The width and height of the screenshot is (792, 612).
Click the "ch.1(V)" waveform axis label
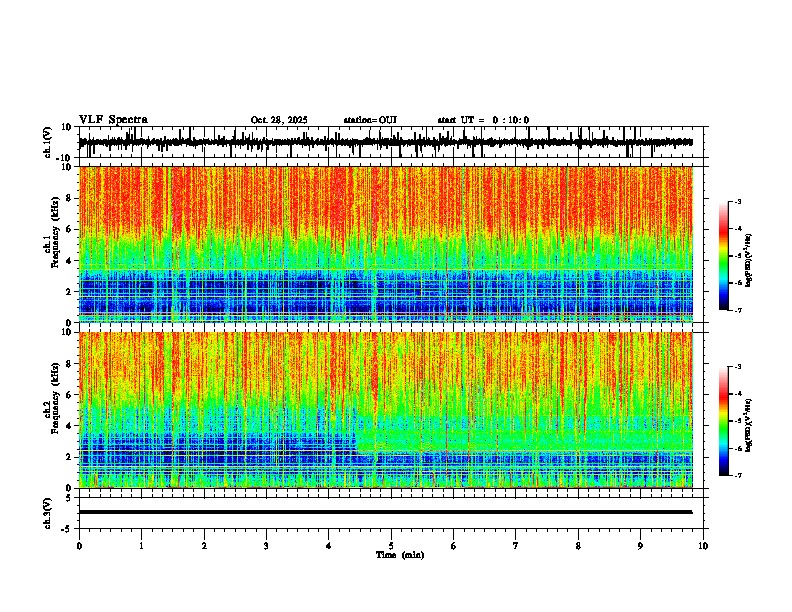pos(48,142)
